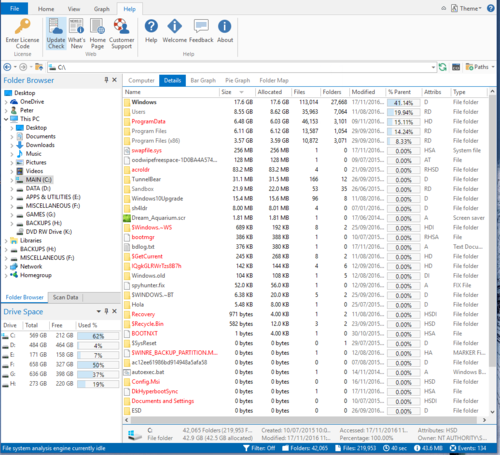The height and width of the screenshot is (455, 500).
Task: Open the Bar Graph tab
Action: tap(203, 80)
